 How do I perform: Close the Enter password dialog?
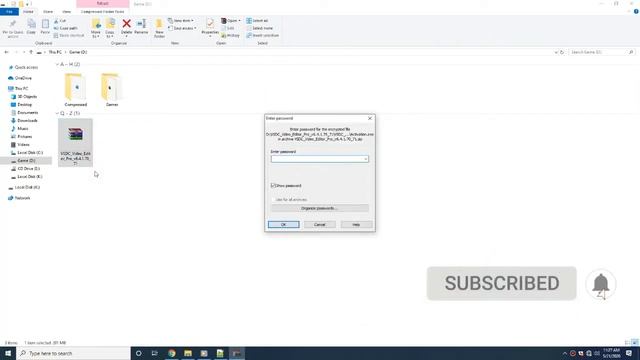[370, 118]
